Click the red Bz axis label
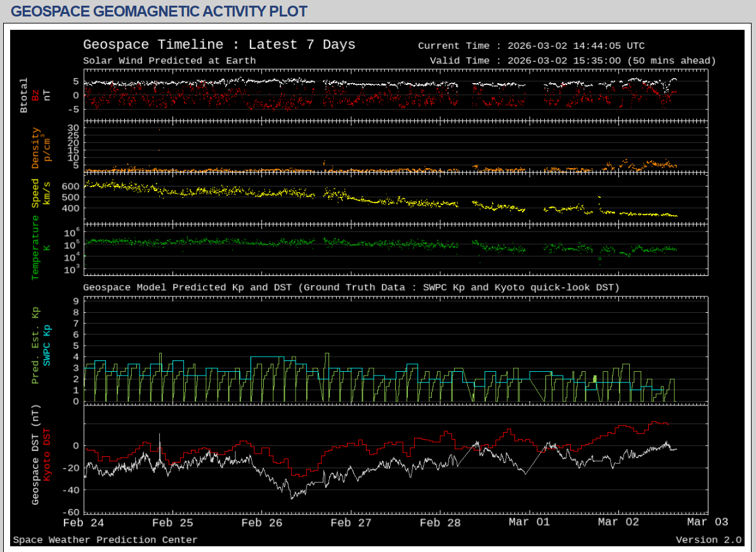The image size is (756, 552). click(x=36, y=95)
